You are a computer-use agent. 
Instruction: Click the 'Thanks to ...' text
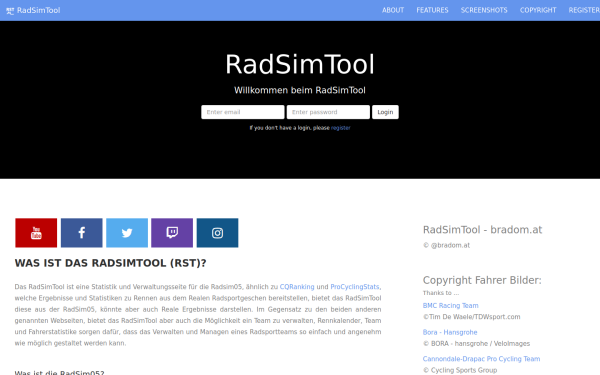click(441, 293)
